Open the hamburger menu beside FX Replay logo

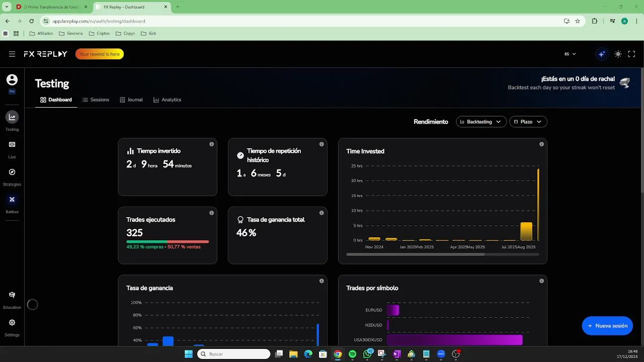[12, 54]
